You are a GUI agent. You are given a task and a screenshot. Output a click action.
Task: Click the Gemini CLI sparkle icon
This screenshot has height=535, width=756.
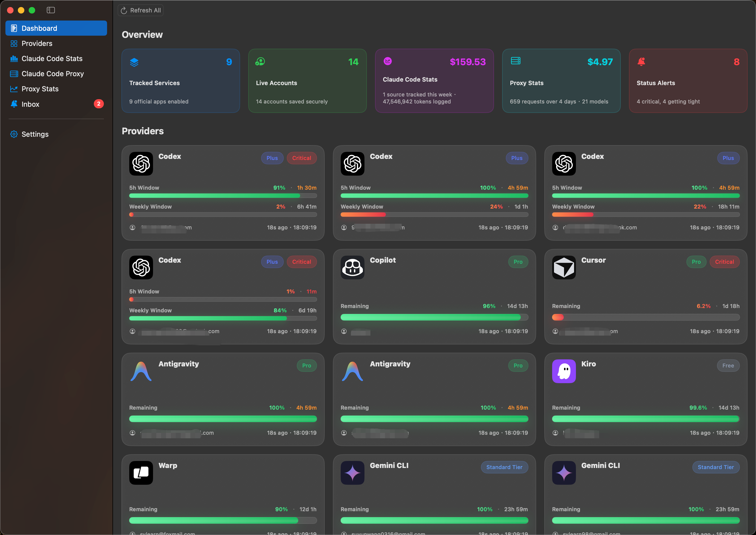pyautogui.click(x=352, y=473)
